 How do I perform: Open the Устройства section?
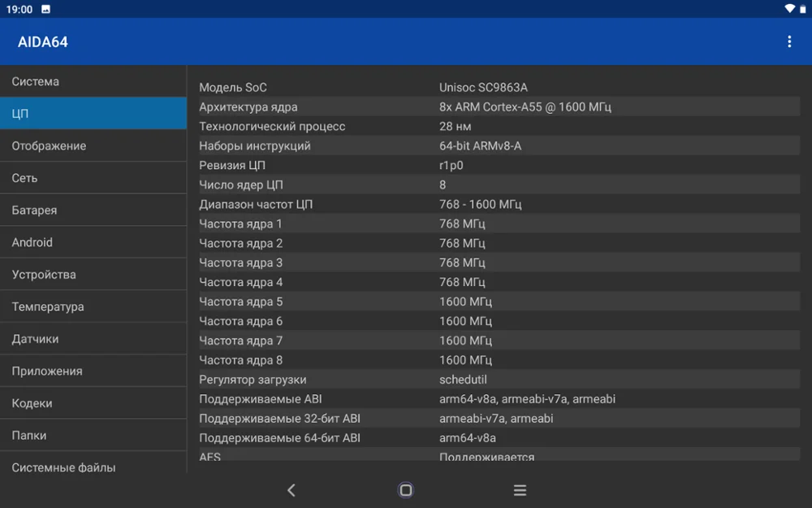pyautogui.click(x=93, y=274)
